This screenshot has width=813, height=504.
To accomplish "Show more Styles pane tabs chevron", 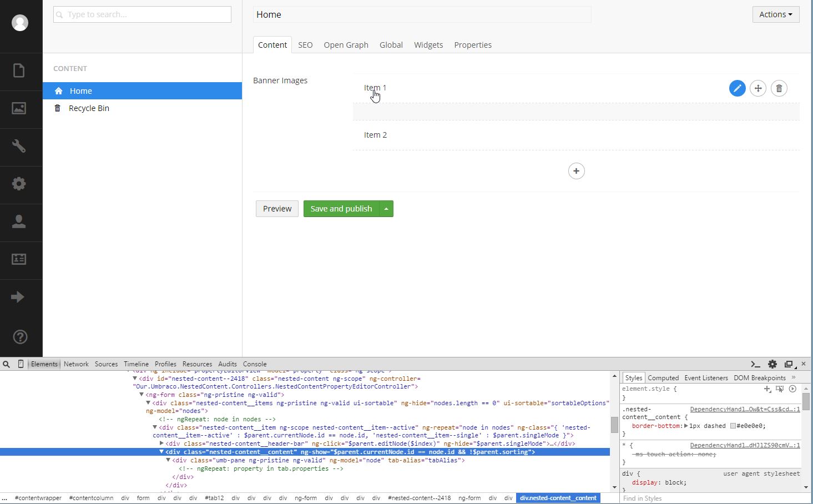I will pyautogui.click(x=794, y=377).
